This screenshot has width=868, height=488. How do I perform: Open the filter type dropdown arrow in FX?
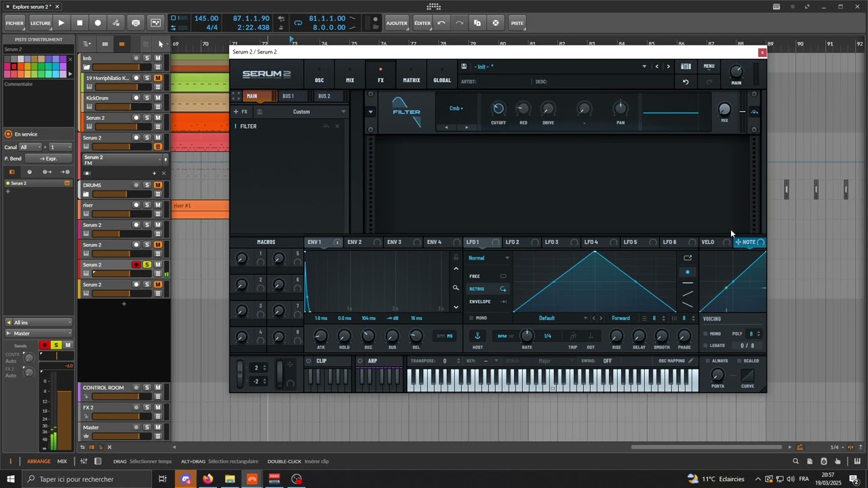pos(370,112)
